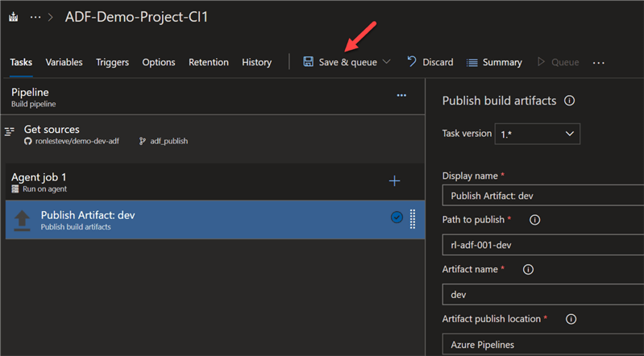Toggle the Publish Artifact task checkmark
This screenshot has width=644, height=356.
[397, 217]
